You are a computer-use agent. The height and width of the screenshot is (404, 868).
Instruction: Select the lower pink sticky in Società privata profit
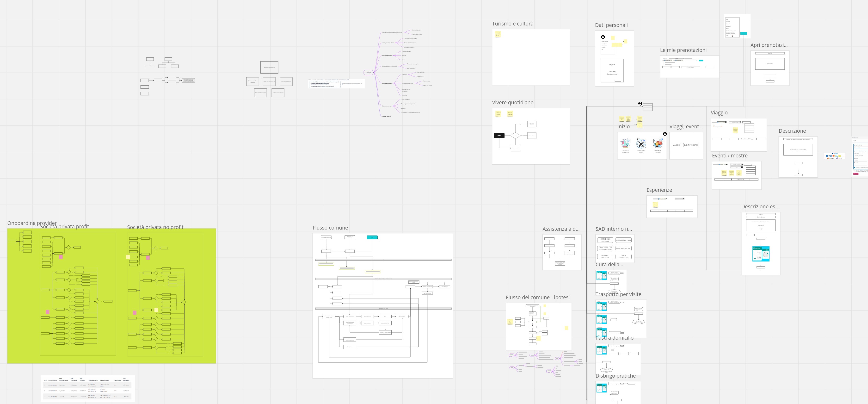48,312
